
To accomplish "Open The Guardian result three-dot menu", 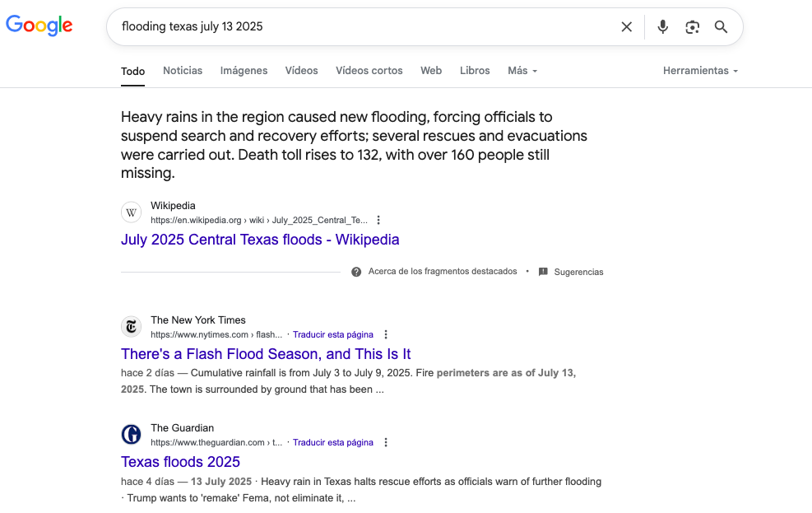I will 386,442.
